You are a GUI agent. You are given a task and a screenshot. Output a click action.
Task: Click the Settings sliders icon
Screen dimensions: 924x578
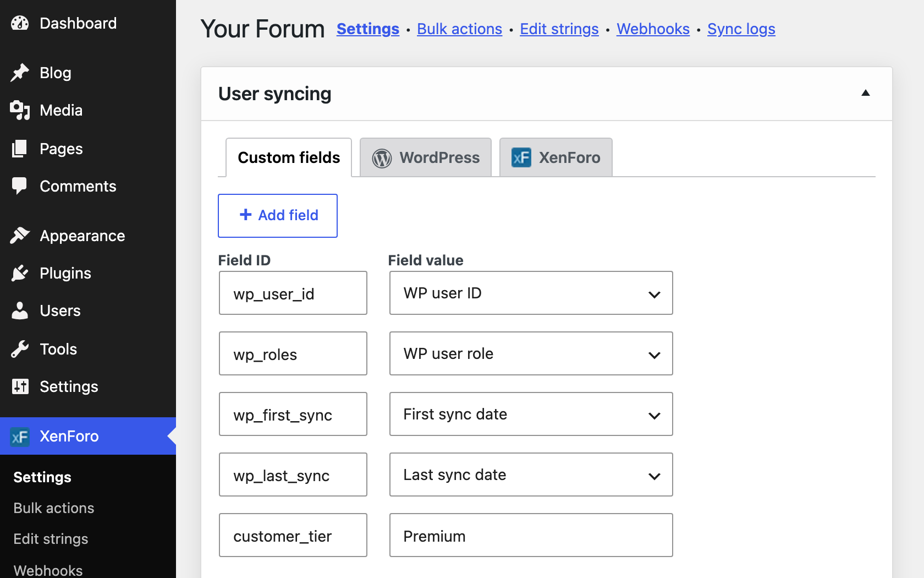20,386
